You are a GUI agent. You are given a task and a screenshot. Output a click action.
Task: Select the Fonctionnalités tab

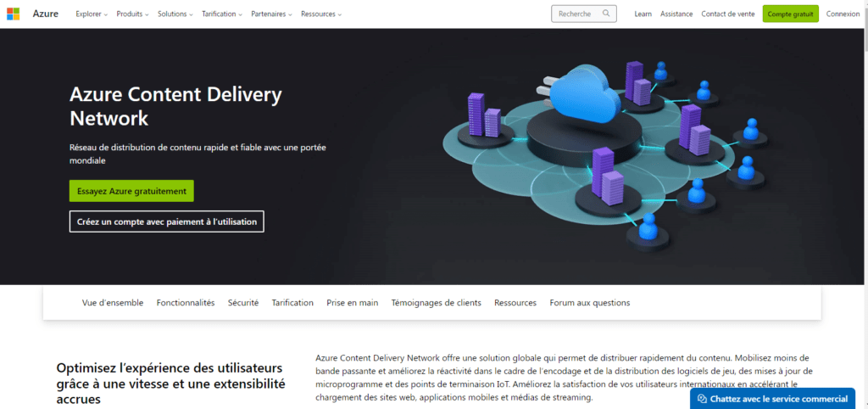[x=186, y=303]
